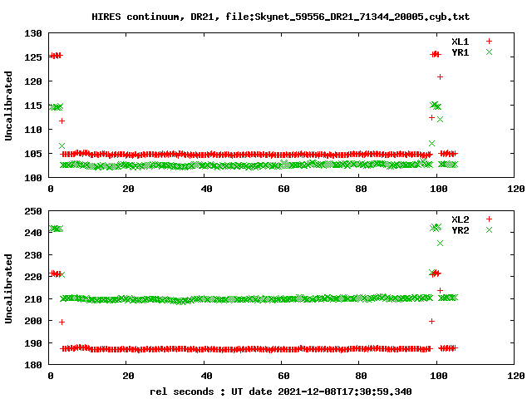Click the red plus marker beside XL2 legend
The image size is (532, 399).
tap(489, 219)
